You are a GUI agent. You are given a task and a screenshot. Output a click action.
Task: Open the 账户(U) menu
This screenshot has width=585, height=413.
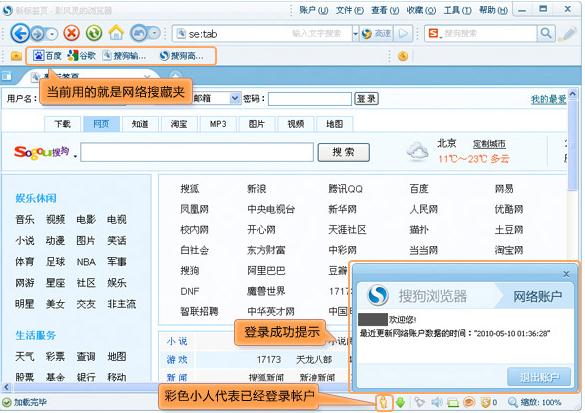(x=313, y=10)
